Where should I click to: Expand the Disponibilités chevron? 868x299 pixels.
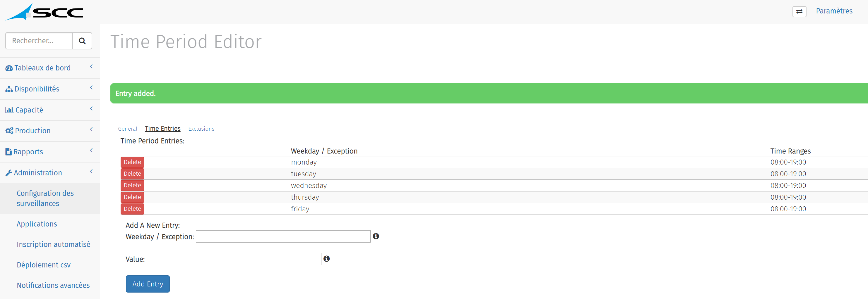pos(91,87)
